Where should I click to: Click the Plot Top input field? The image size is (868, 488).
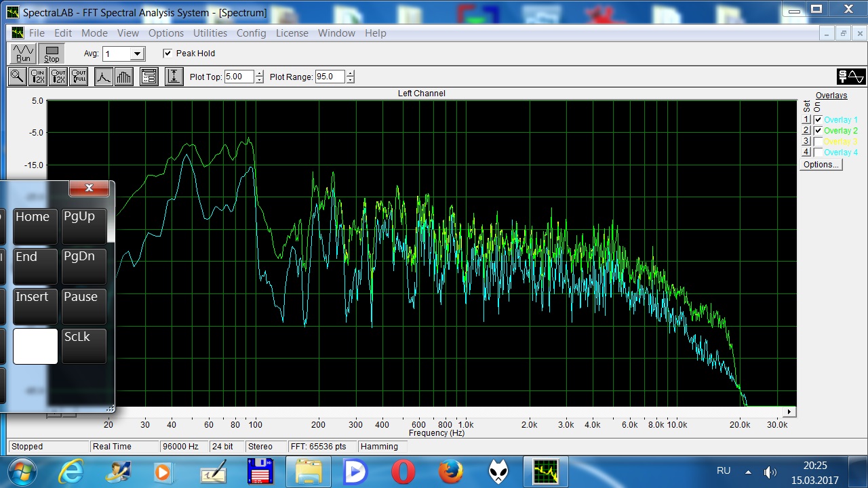238,77
